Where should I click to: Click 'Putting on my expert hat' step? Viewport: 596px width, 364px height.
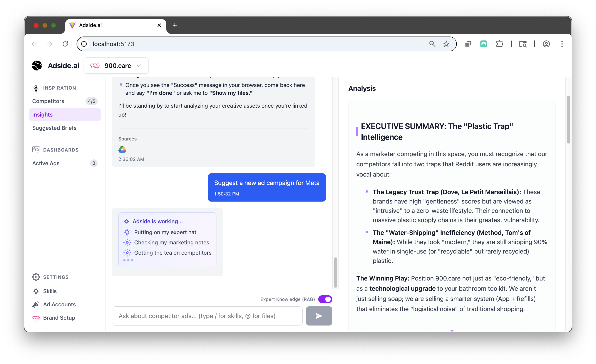[165, 232]
